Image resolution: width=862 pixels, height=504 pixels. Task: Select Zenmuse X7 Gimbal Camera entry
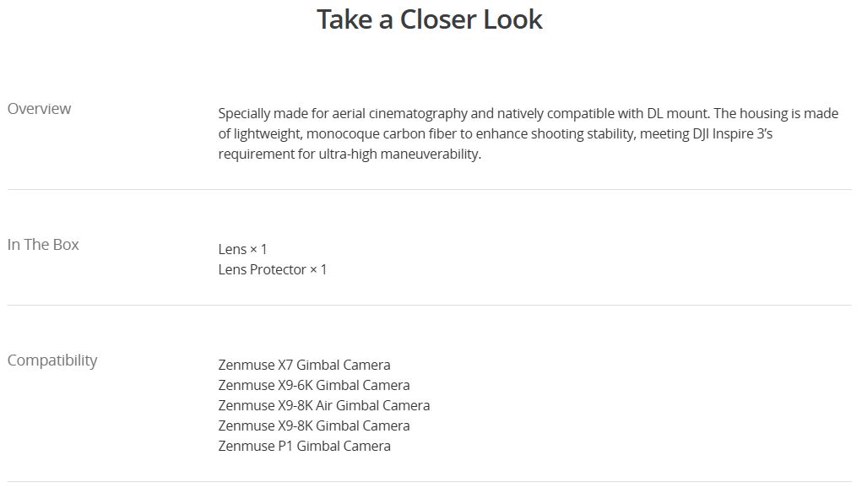tap(304, 365)
